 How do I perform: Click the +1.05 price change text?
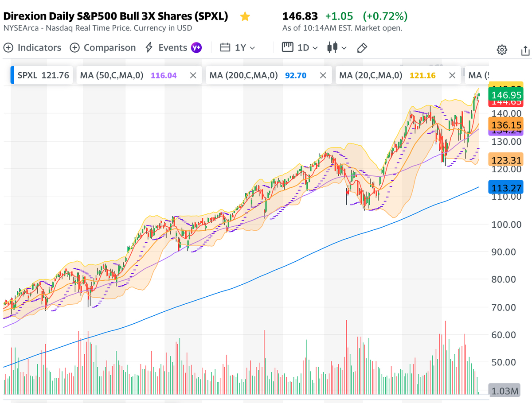339,16
